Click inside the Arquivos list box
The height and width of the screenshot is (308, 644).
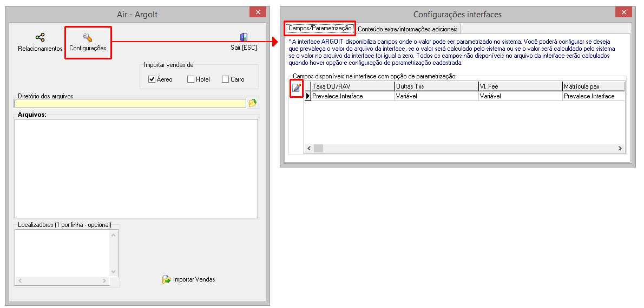[136, 169]
